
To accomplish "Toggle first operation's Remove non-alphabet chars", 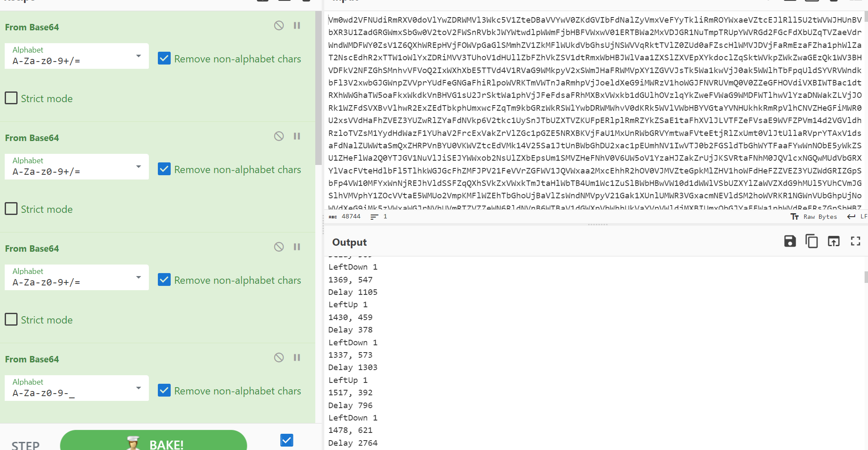I will (164, 59).
